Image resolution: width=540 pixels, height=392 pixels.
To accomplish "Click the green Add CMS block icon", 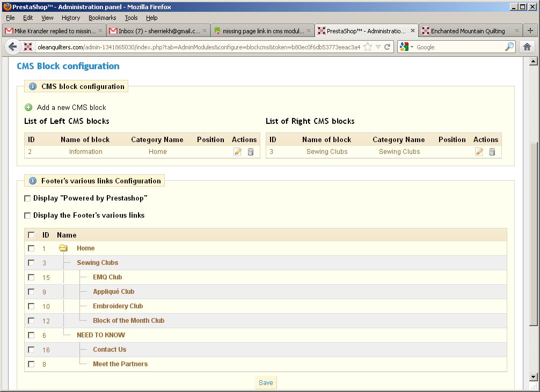I will click(x=28, y=107).
